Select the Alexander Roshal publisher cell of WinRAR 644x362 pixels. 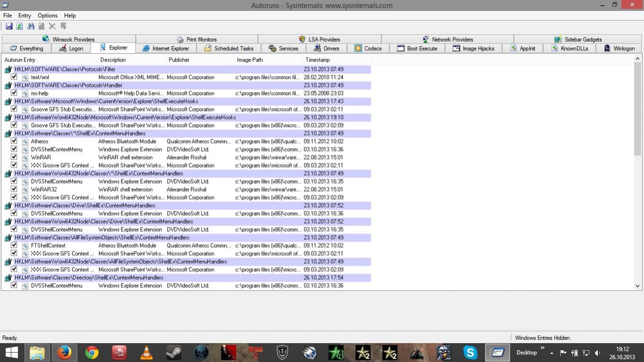[x=186, y=158]
